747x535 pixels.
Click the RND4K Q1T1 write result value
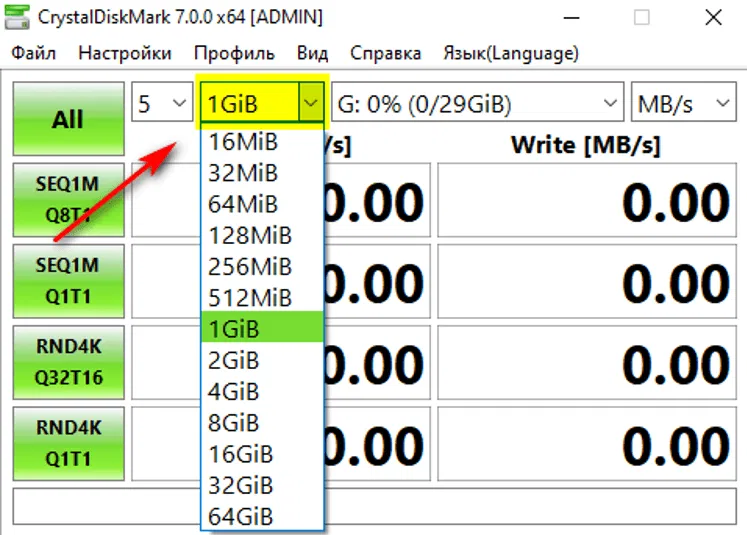coord(587,444)
